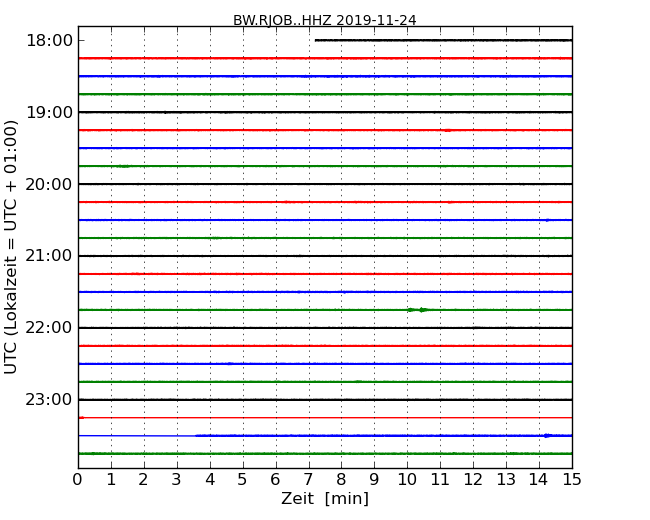
Task: Click the x-axis tick label 12
Action: [473, 479]
